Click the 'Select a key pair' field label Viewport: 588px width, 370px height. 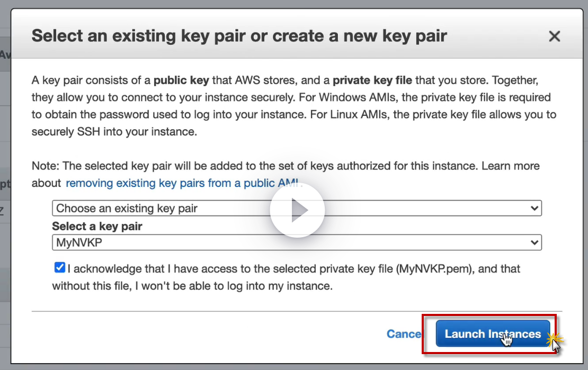[x=97, y=226]
